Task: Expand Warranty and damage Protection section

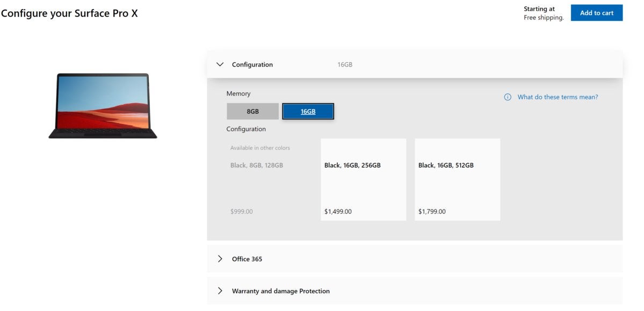Action: pyautogui.click(x=415, y=291)
